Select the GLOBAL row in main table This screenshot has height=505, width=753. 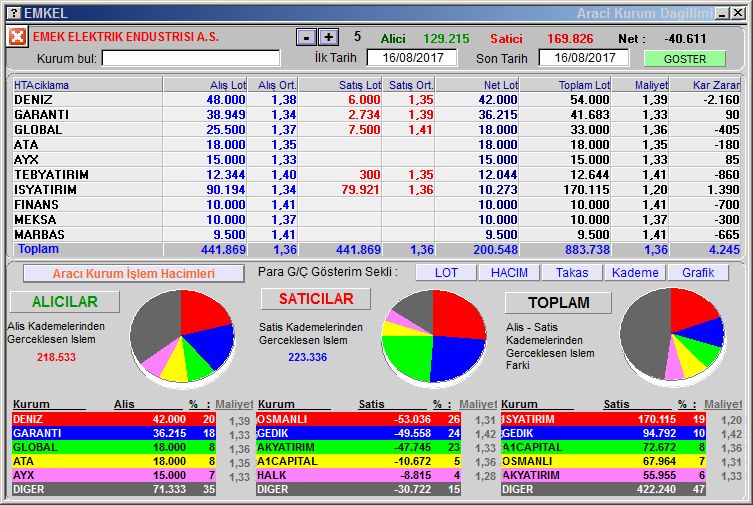(x=376, y=130)
